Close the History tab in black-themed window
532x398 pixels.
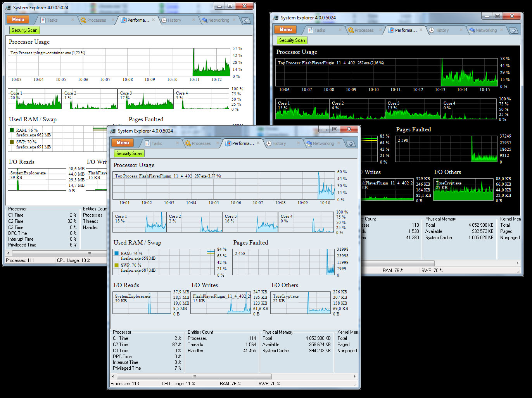click(461, 30)
